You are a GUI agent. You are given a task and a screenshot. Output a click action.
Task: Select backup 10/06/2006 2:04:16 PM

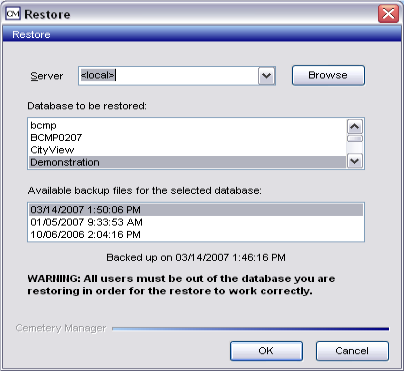(x=196, y=234)
